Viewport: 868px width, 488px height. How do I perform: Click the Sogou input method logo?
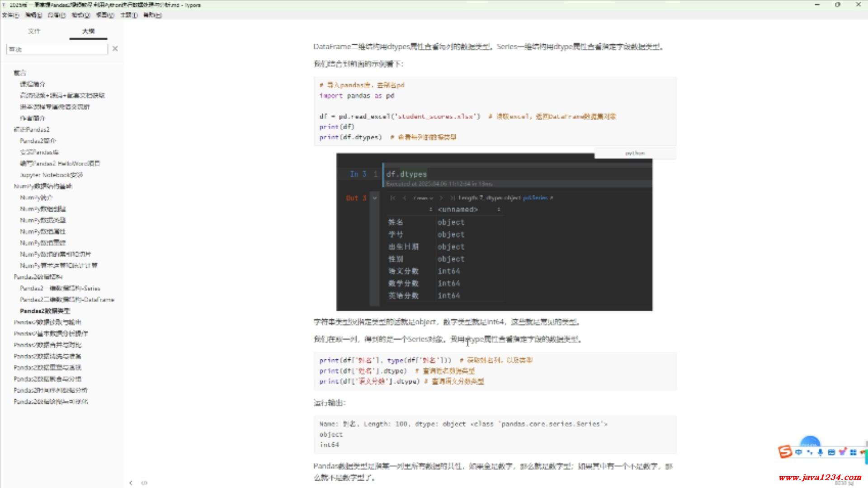coord(785,451)
